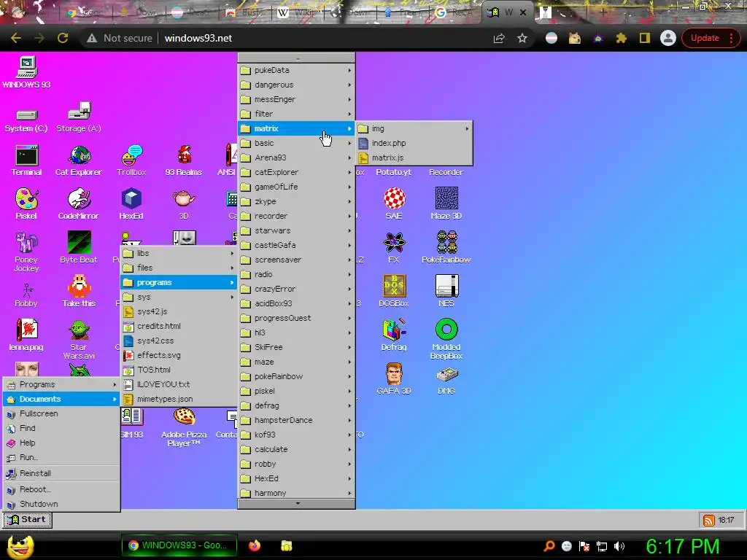
Task: Choose Shutdown from the start menu
Action: 61,504
